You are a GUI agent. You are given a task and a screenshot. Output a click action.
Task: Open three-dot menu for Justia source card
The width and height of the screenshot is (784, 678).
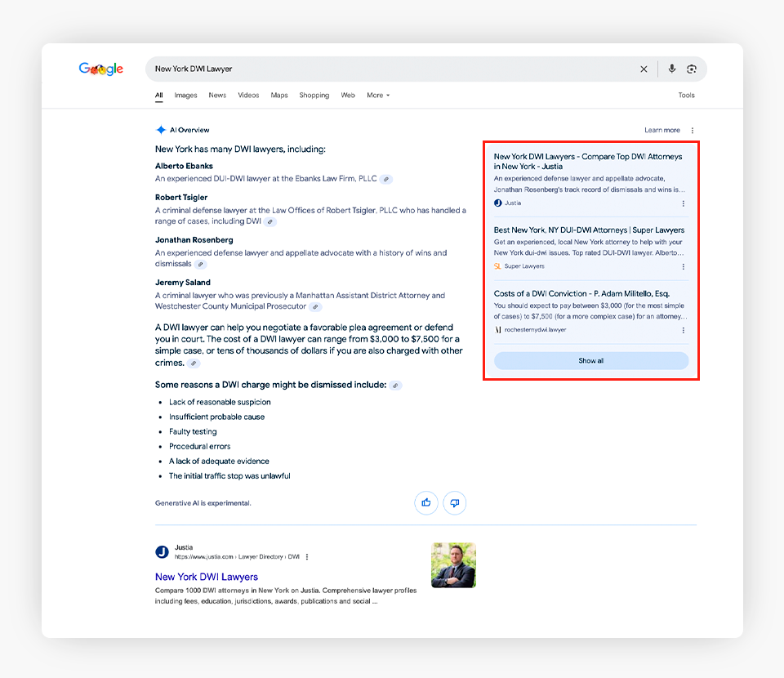(684, 203)
